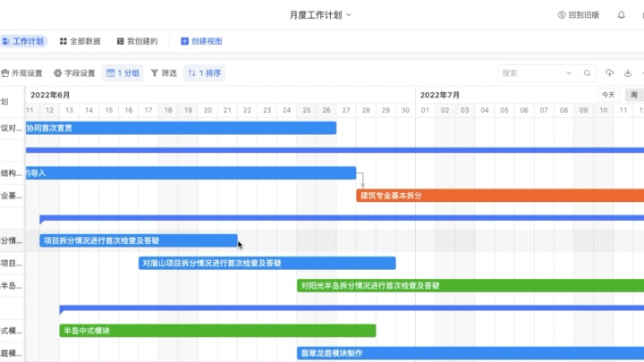
Task: Open the 月度工作计划 title dropdown
Action: [320, 15]
